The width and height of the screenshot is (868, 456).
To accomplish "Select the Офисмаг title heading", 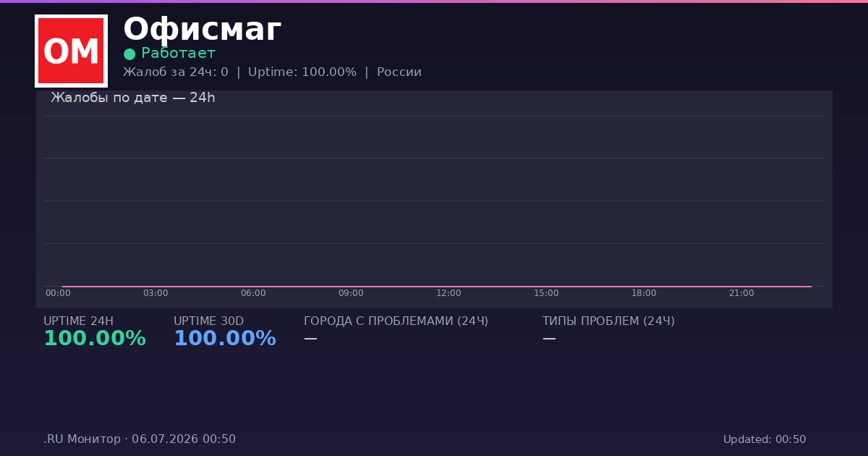I will tap(202, 30).
